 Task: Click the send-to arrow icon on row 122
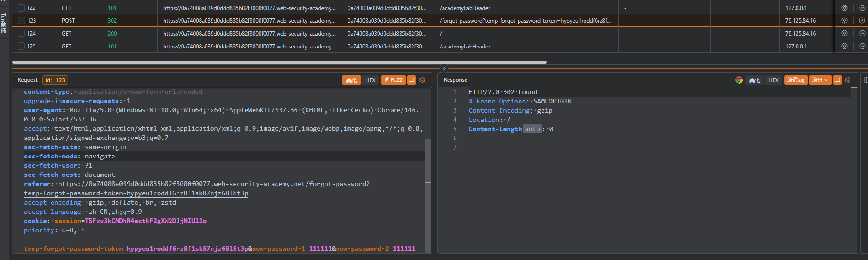(862, 8)
